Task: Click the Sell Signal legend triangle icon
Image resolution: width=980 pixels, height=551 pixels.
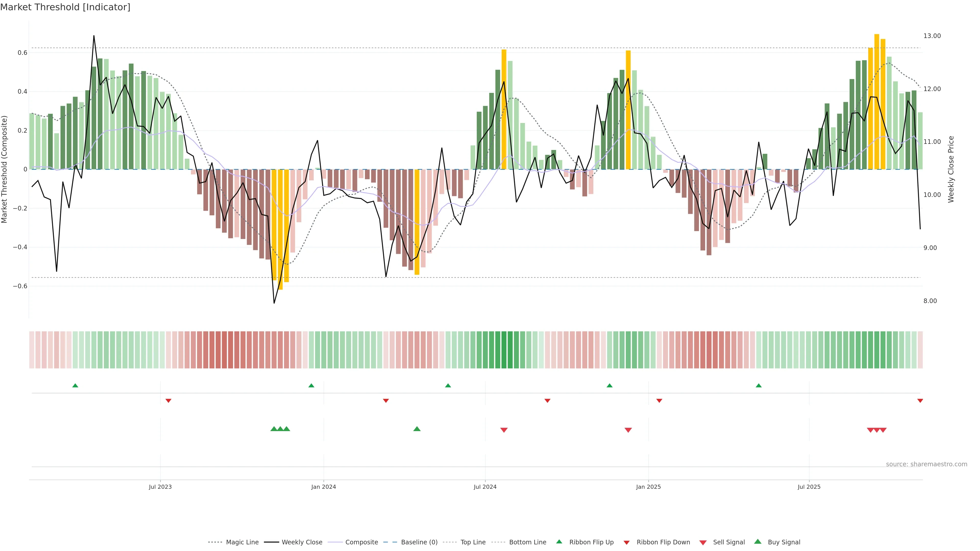Action: point(703,543)
